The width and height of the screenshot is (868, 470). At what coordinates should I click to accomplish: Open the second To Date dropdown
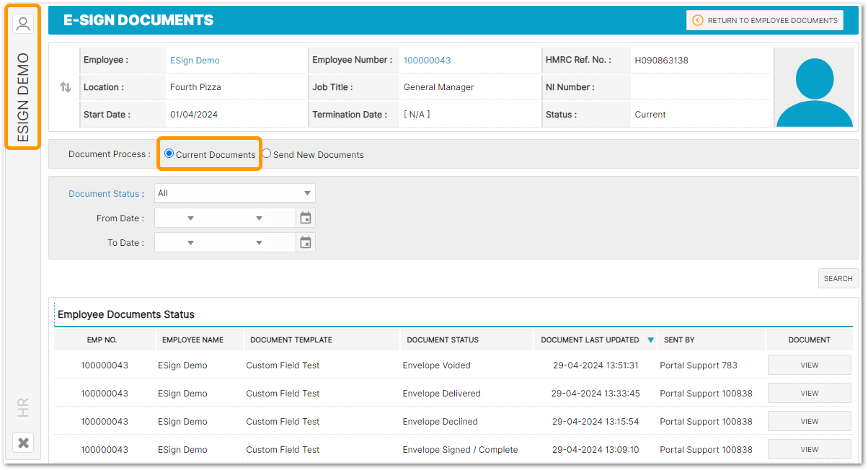(259, 243)
